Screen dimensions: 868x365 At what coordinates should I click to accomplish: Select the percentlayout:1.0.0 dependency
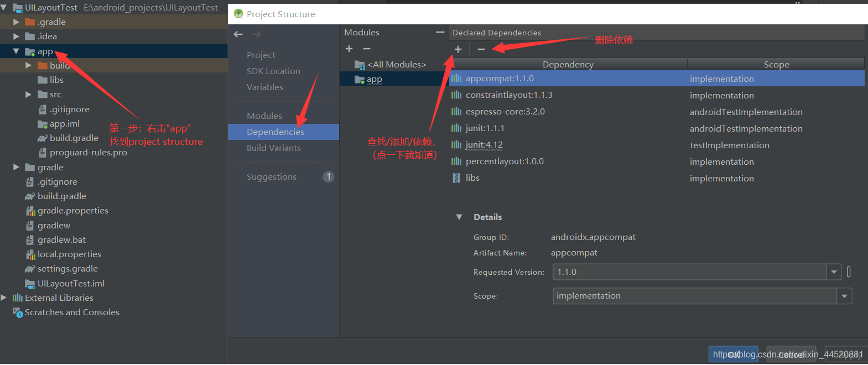coord(657,161)
